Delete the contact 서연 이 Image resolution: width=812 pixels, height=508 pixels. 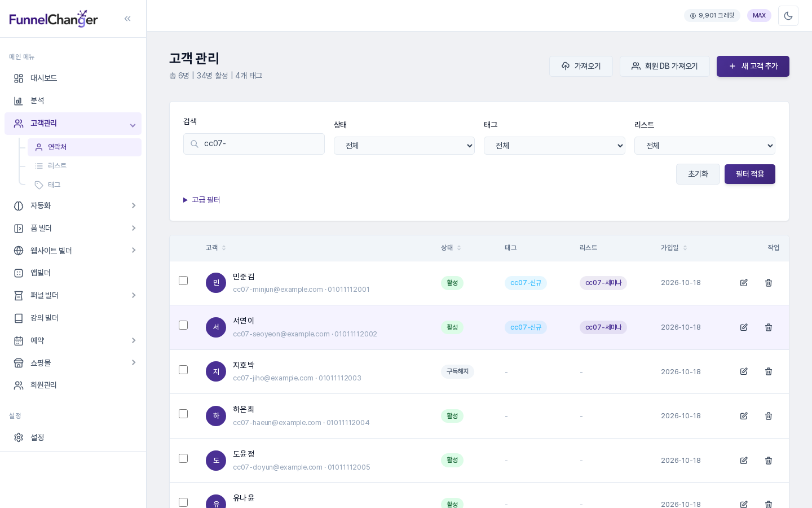click(x=769, y=327)
